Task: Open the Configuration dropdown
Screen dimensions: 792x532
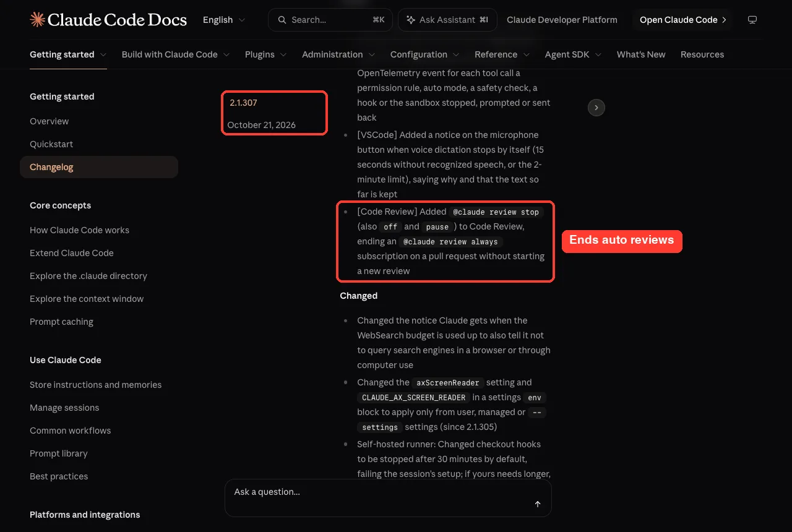Action: [x=425, y=54]
